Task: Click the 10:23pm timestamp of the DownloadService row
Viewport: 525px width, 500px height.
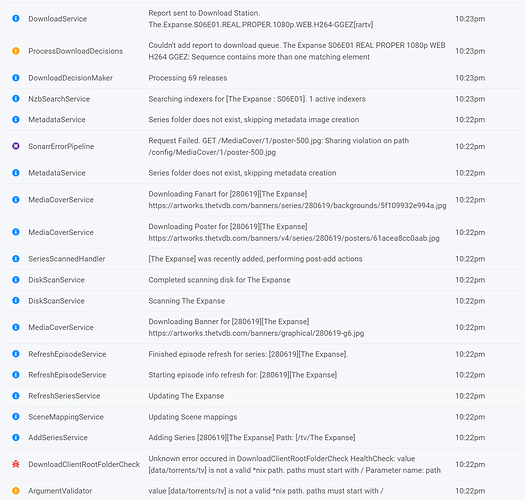Action: [x=470, y=19]
